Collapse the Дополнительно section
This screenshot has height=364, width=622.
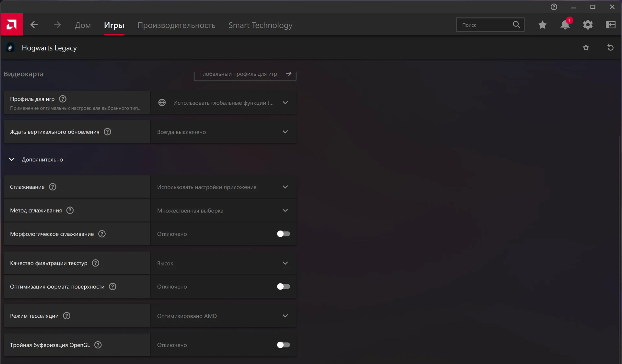[x=12, y=159]
